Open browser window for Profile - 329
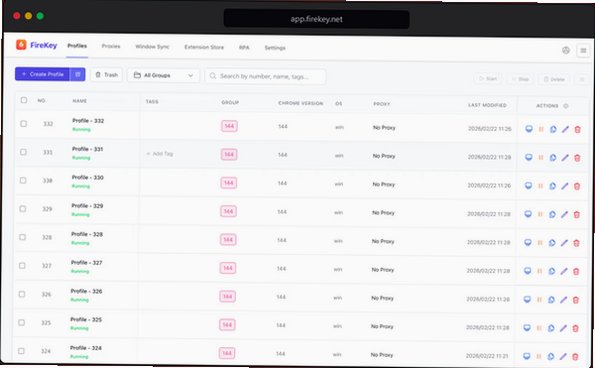This screenshot has height=368, width=595. tap(528, 214)
